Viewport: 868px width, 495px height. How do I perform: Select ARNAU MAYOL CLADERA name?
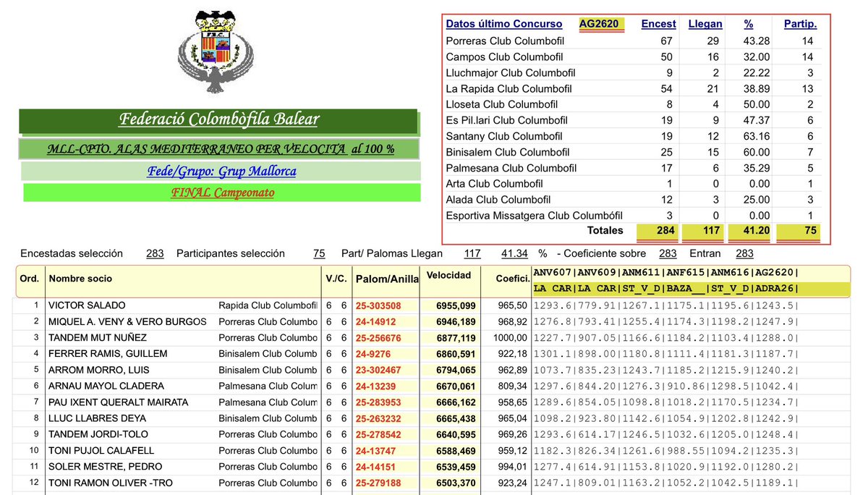click(106, 386)
